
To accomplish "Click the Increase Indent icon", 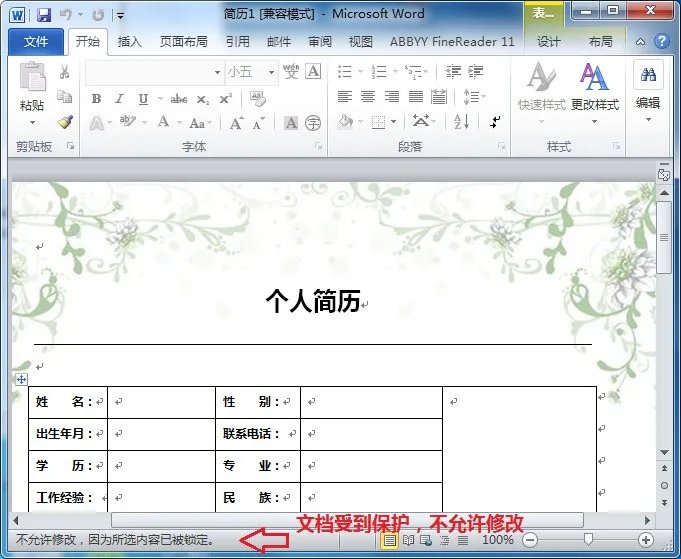I will (476, 72).
